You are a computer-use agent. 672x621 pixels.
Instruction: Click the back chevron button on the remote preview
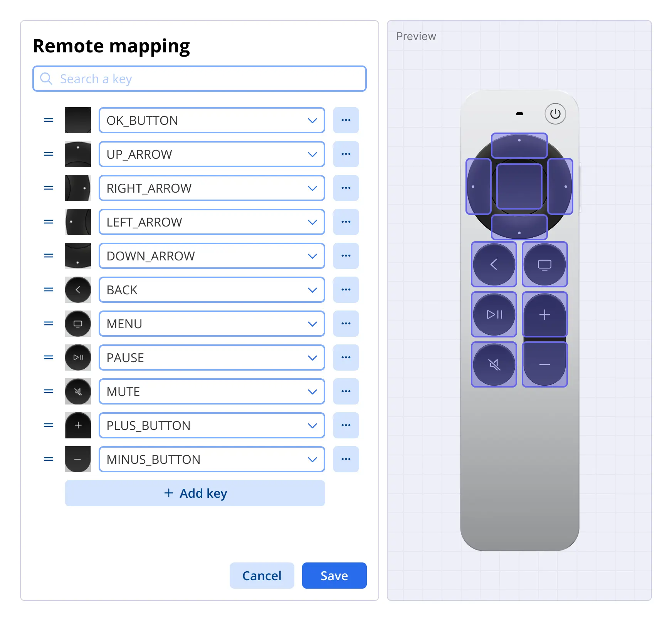point(494,264)
